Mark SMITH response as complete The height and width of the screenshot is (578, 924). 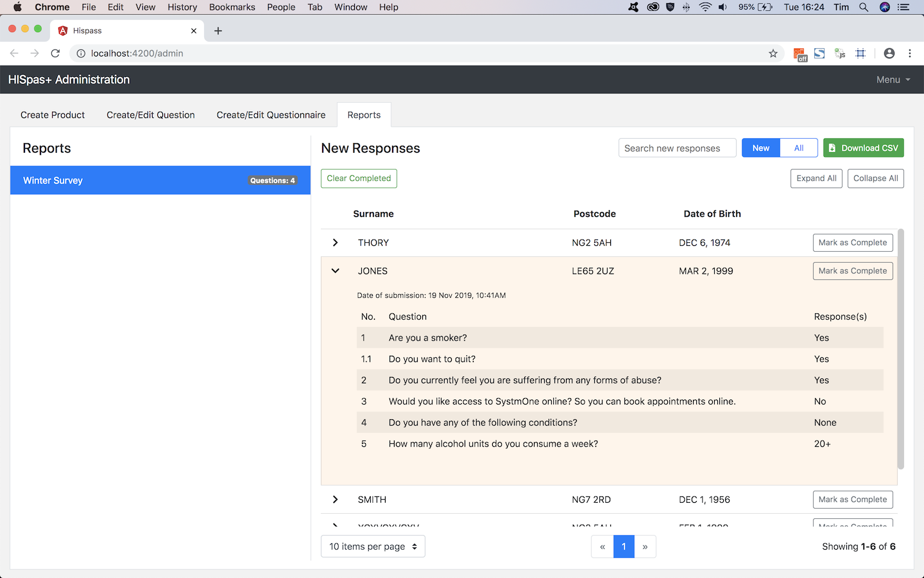point(852,500)
